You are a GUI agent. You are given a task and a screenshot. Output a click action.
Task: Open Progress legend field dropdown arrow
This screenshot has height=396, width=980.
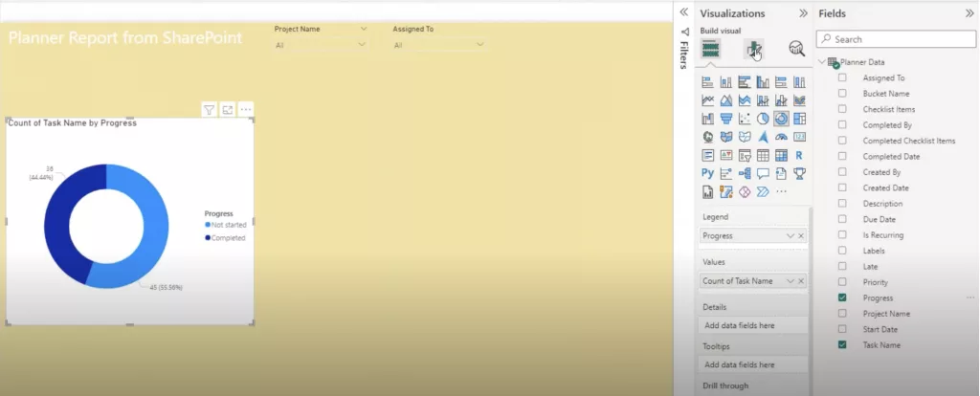pyautogui.click(x=790, y=236)
